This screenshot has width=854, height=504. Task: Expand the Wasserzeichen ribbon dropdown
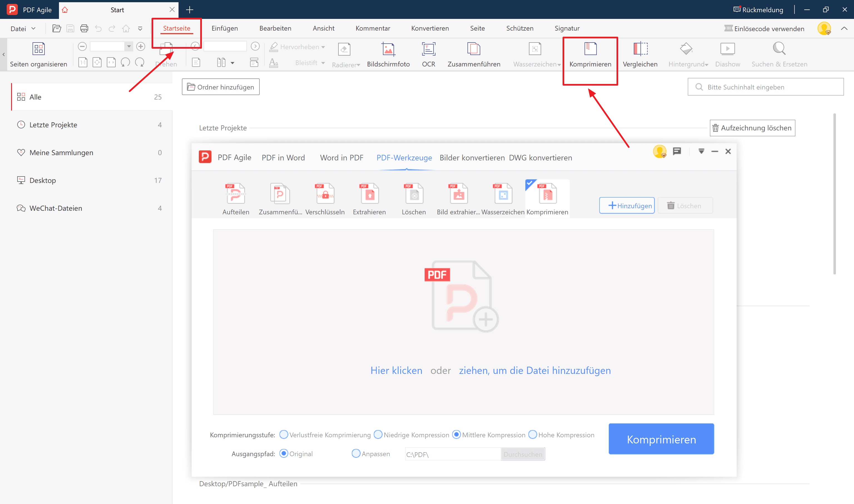pos(559,65)
